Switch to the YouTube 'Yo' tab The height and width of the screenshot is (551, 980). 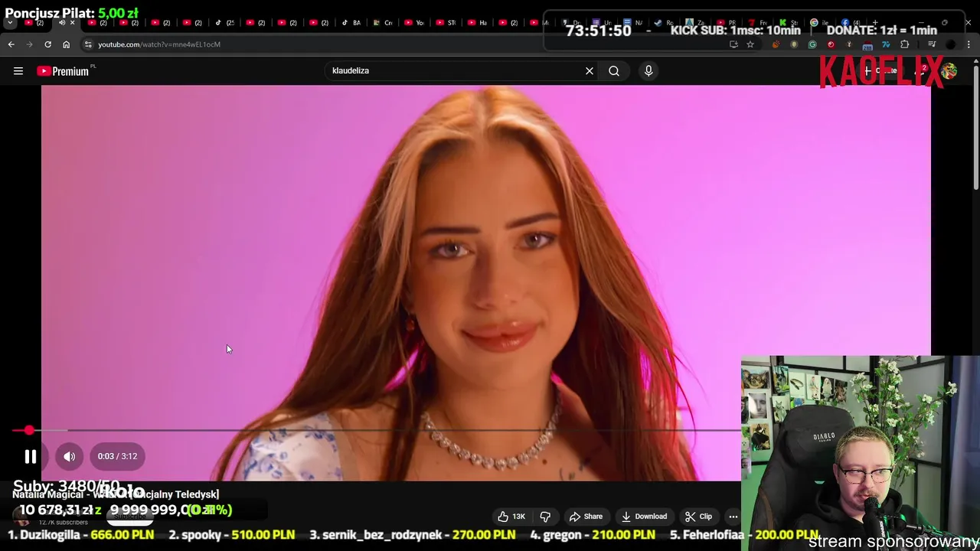tap(414, 23)
